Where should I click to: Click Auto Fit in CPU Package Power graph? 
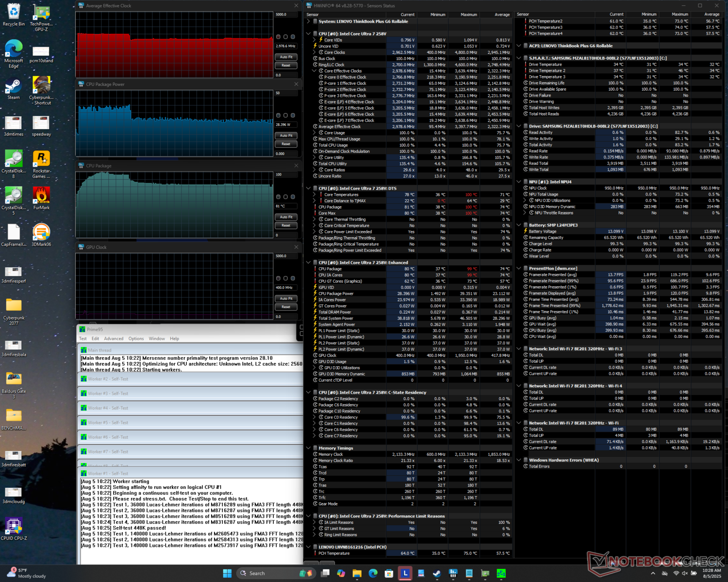(x=286, y=135)
